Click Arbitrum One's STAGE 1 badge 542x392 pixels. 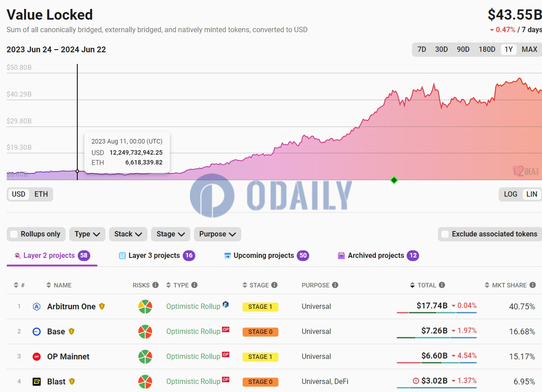(x=260, y=307)
